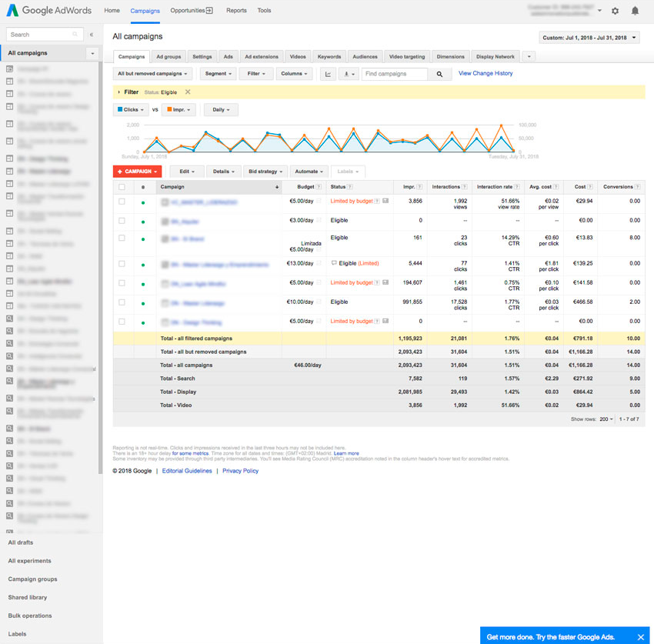Switch to the Keywords tab
Image resolution: width=654 pixels, height=644 pixels.
(329, 57)
